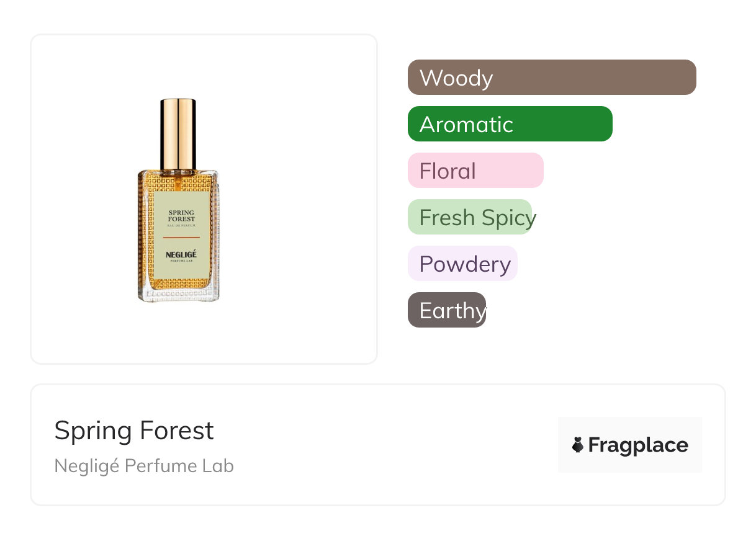This screenshot has height=536, width=756.
Task: Click the red divider line on bottle label
Action: [181, 238]
